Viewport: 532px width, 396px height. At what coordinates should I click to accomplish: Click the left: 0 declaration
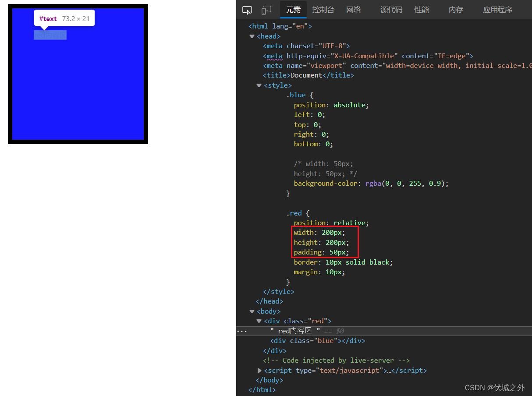click(310, 115)
